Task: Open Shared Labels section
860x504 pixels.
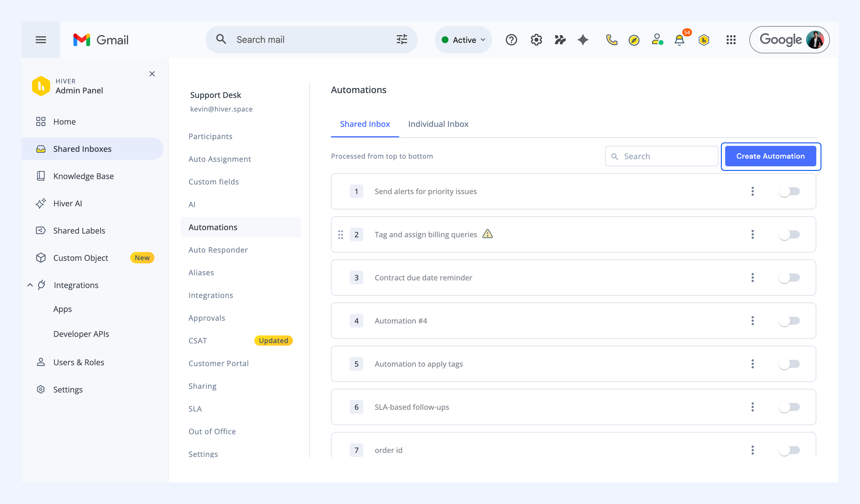Action: pyautogui.click(x=79, y=231)
